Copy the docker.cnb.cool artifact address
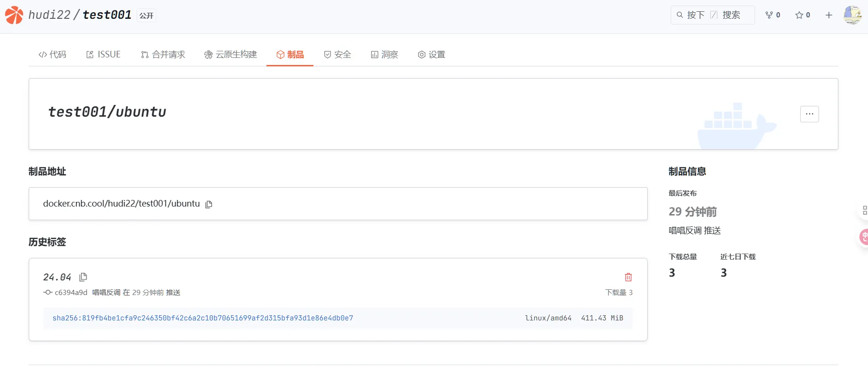The height and width of the screenshot is (367, 868). (x=209, y=204)
